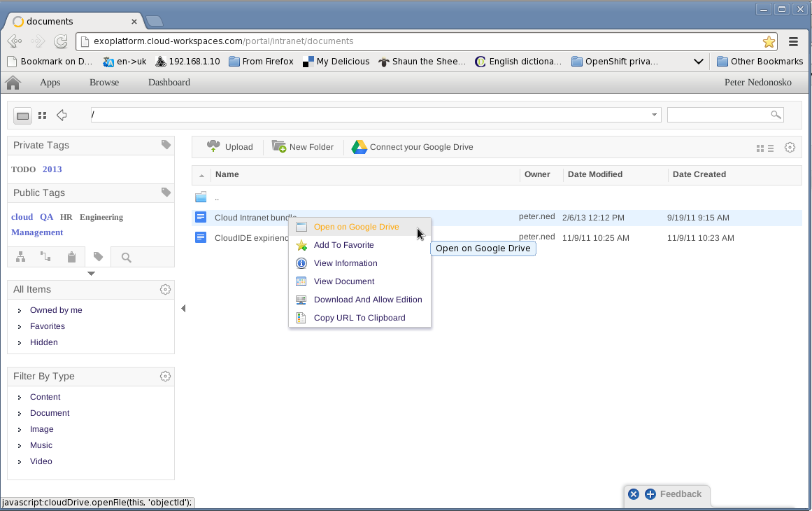Click the Private Tags edit tag icon

(x=166, y=145)
